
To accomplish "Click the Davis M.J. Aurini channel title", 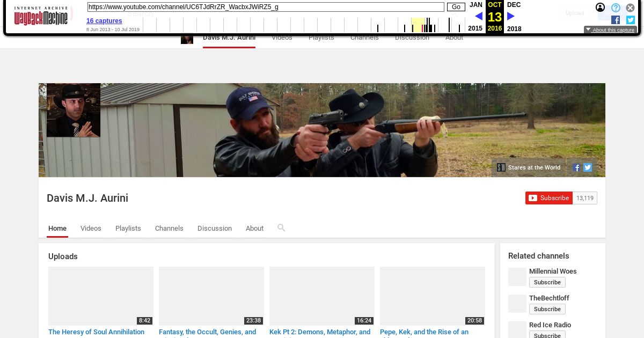I will [87, 198].
